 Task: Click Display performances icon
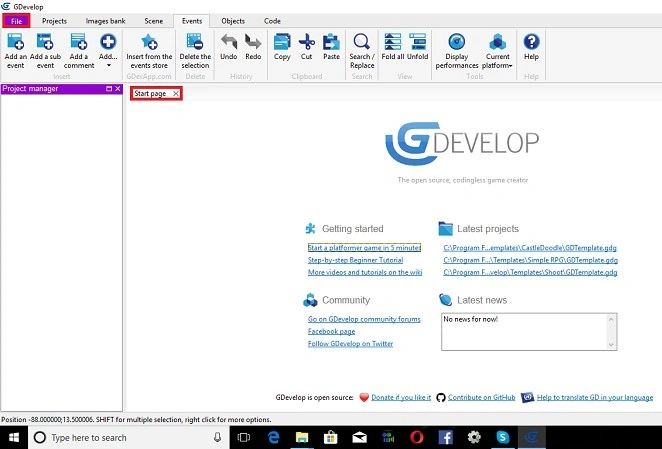point(457,42)
